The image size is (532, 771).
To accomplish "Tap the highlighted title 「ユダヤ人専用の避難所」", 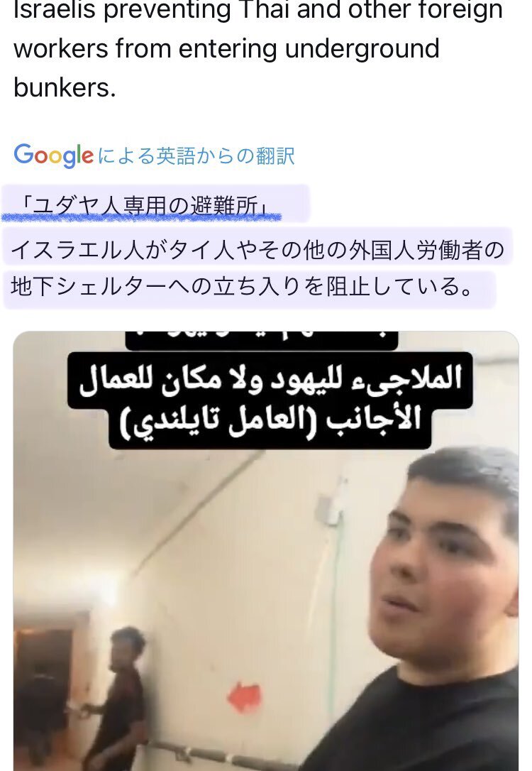I will (x=144, y=205).
